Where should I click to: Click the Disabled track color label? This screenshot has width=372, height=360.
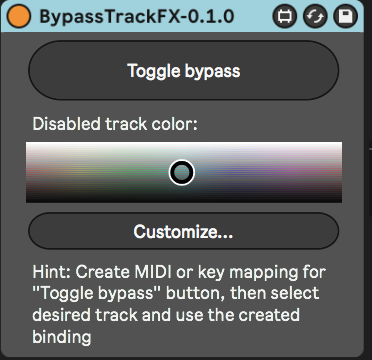[x=115, y=124]
